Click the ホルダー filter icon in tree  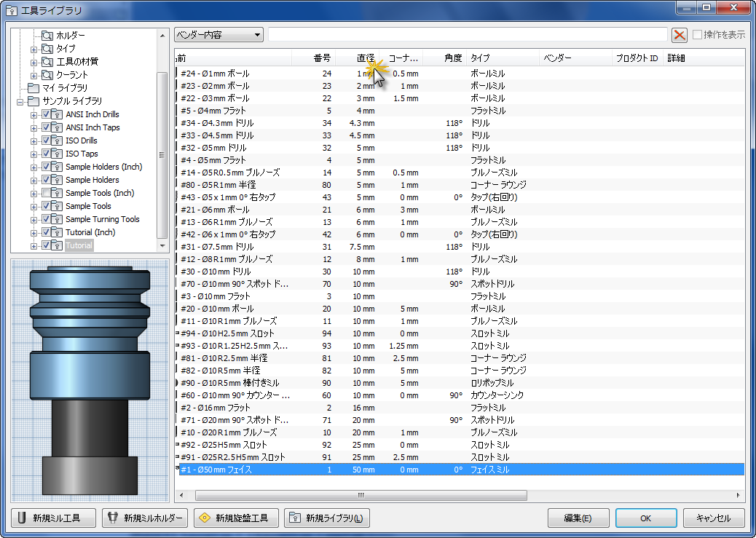point(47,35)
